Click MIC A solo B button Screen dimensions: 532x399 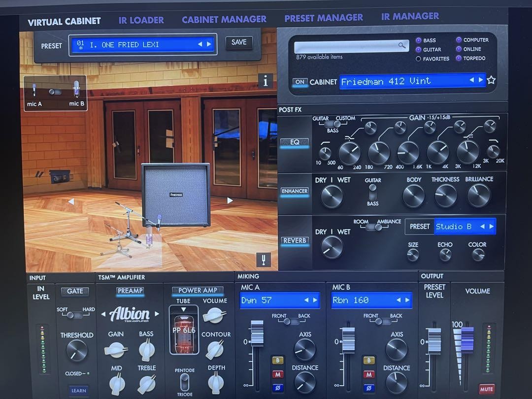278,360
